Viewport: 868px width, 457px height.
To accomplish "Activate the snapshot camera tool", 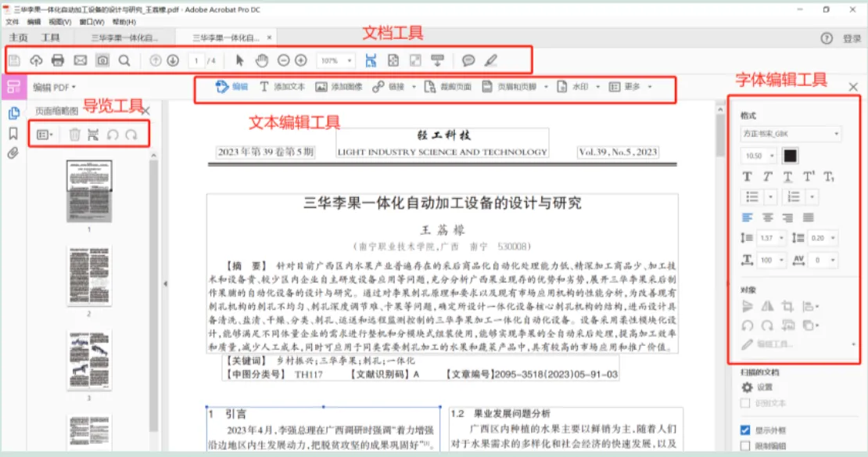I will pyautogui.click(x=102, y=60).
